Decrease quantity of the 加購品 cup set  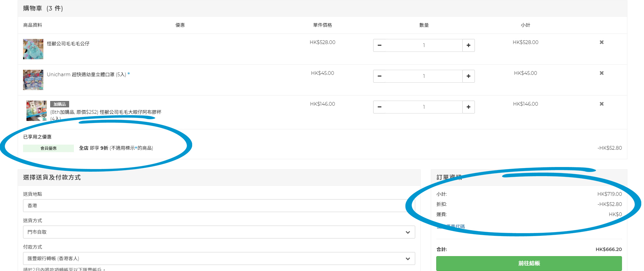[379, 107]
